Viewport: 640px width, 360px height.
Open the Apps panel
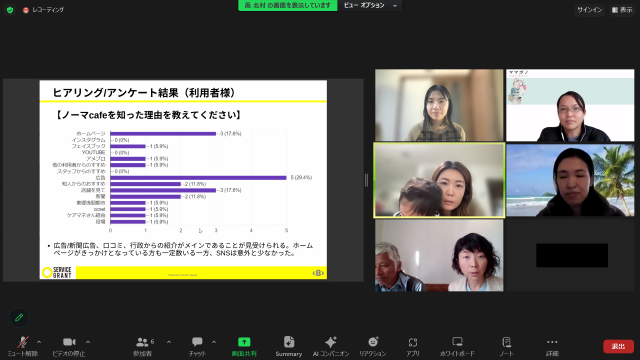[413, 346]
